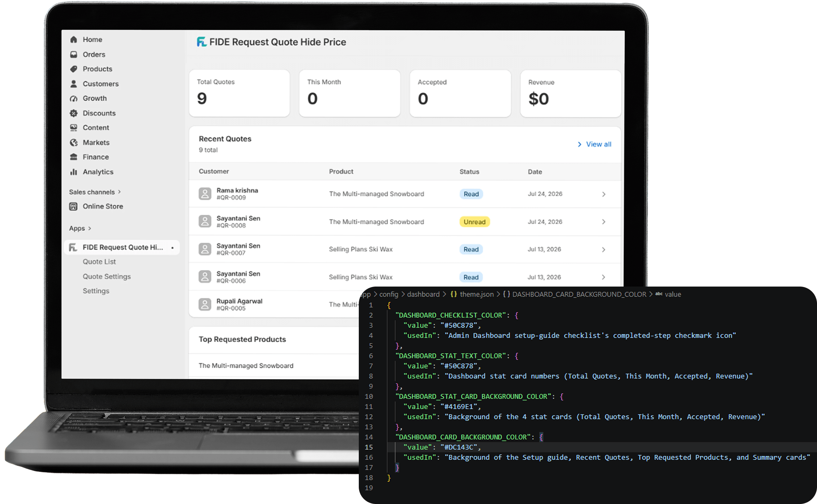Screen dimensions: 817x504
Task: Click DASHBOARD_CARD_BACKGROUND_COLOR breadcrumb
Action: [579, 294]
